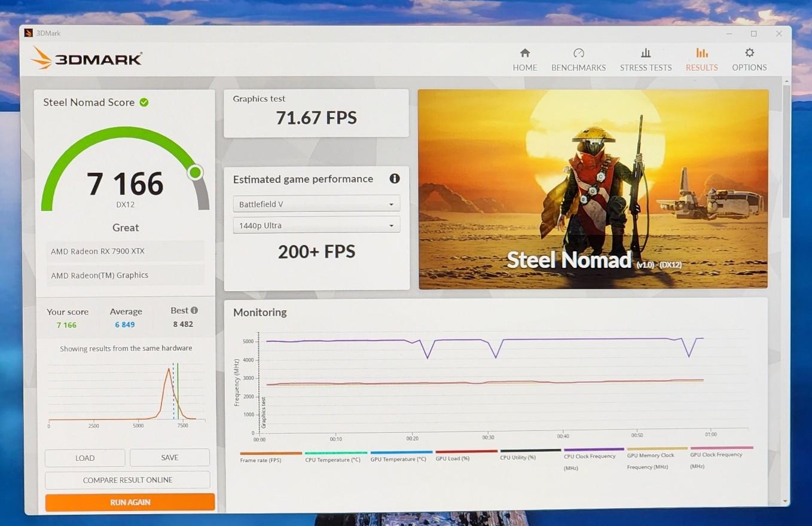The height and width of the screenshot is (526, 812).
Task: Click the SAVE button
Action: [x=170, y=457]
